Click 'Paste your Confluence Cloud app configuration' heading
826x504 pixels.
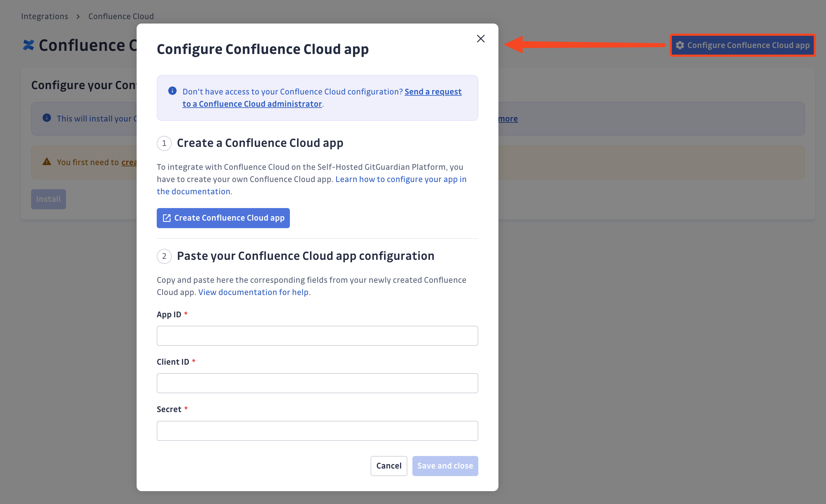pyautogui.click(x=305, y=256)
